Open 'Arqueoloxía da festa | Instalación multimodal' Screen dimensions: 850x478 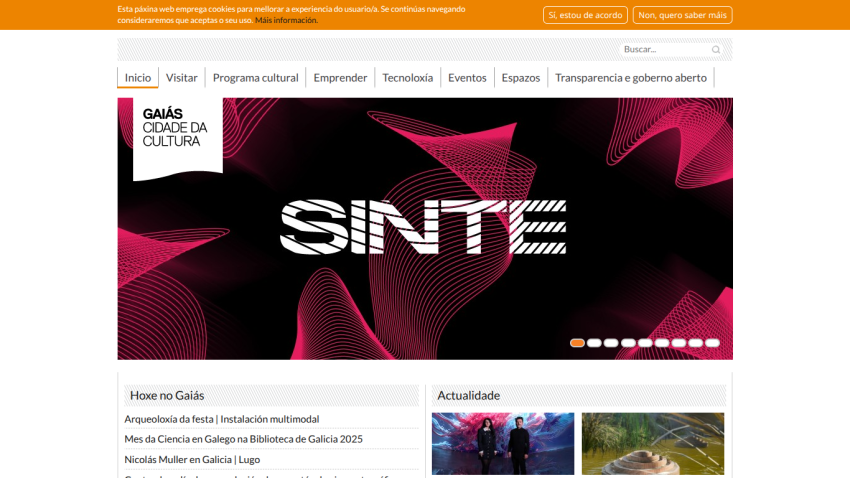pos(222,419)
